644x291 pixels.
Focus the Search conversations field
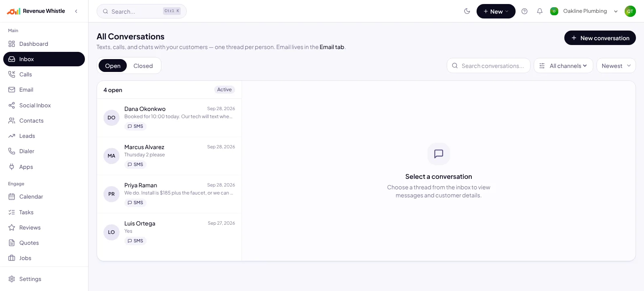pos(488,66)
